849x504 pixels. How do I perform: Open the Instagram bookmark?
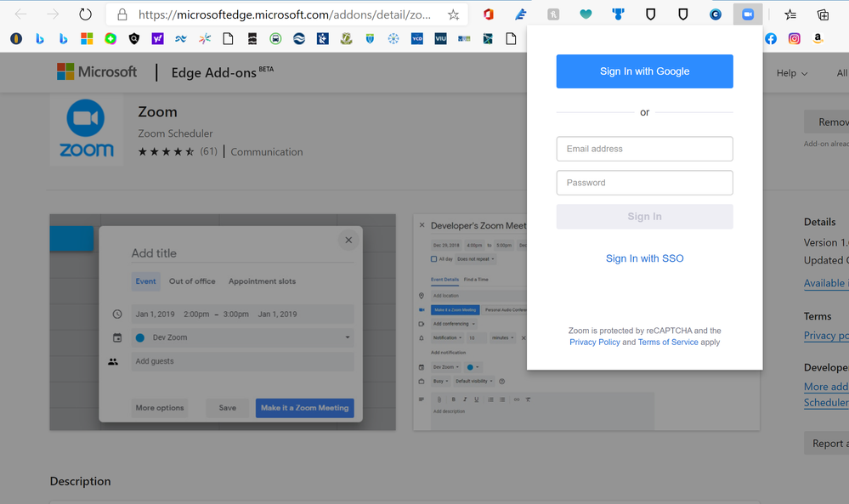[x=795, y=38]
